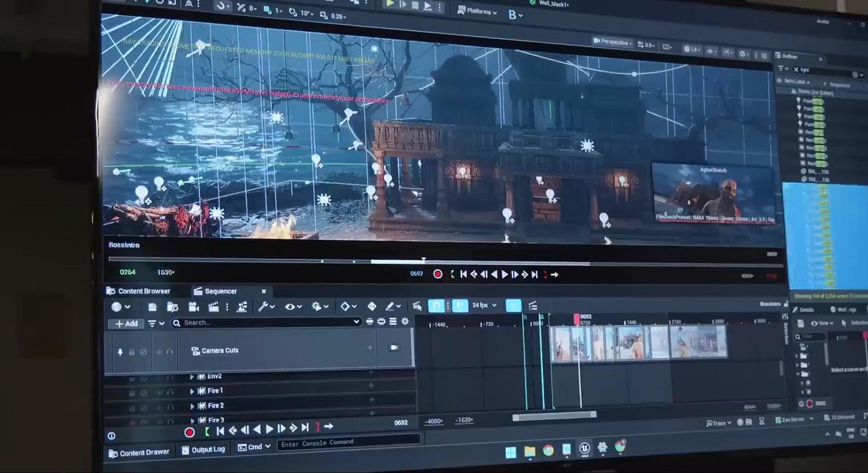The image size is (868, 473).
Task: Toggle the pin icon on Camera Cuts track
Action: [120, 352]
